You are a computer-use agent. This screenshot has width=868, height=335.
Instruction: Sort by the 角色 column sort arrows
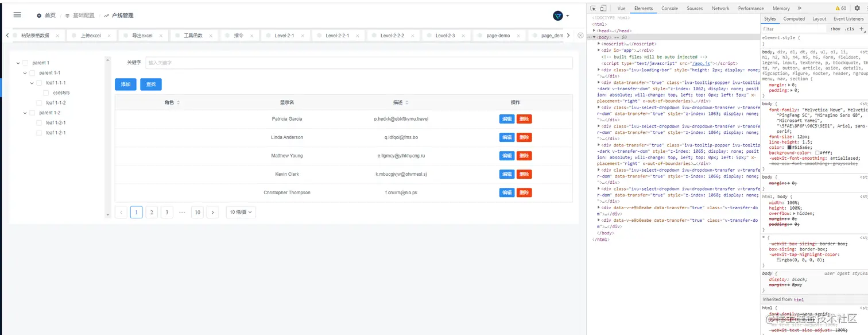(178, 102)
